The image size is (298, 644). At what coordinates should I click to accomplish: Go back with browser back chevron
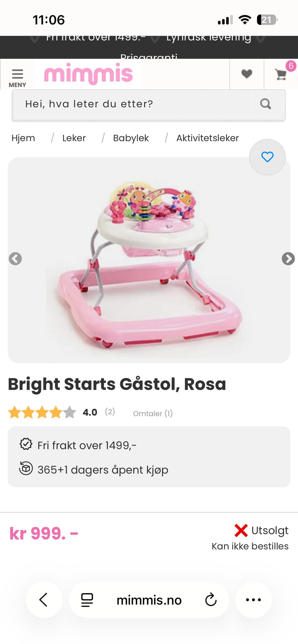pyautogui.click(x=44, y=600)
